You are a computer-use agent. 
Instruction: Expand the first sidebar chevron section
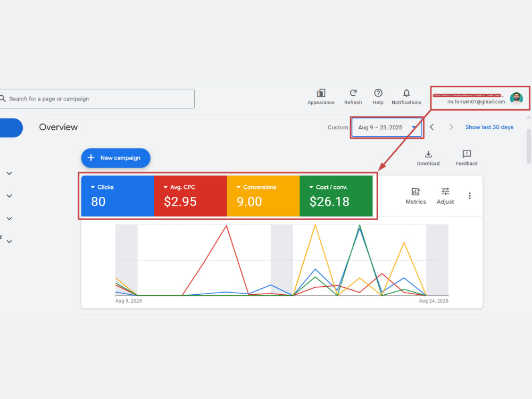(10, 173)
